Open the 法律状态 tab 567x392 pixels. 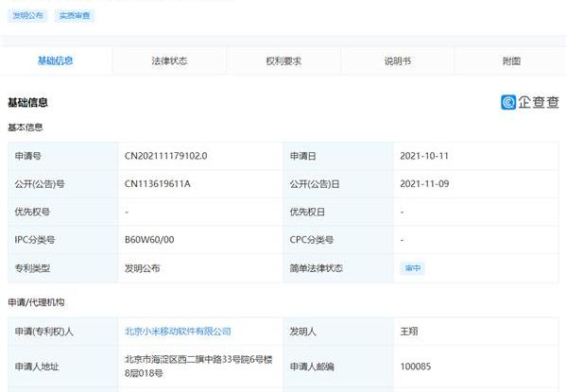coord(169,60)
